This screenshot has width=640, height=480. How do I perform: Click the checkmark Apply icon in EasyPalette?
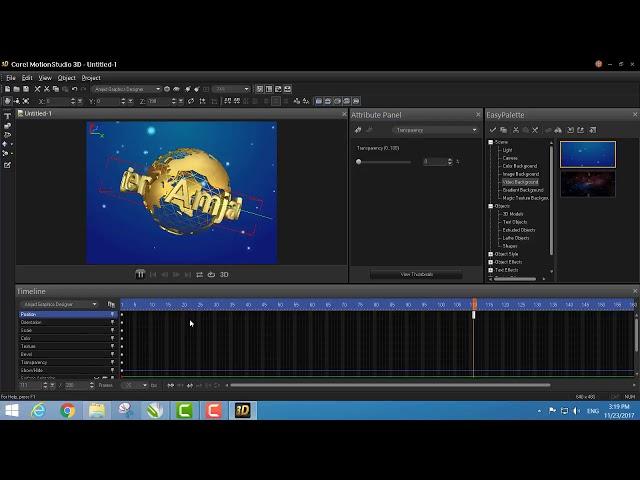(493, 130)
